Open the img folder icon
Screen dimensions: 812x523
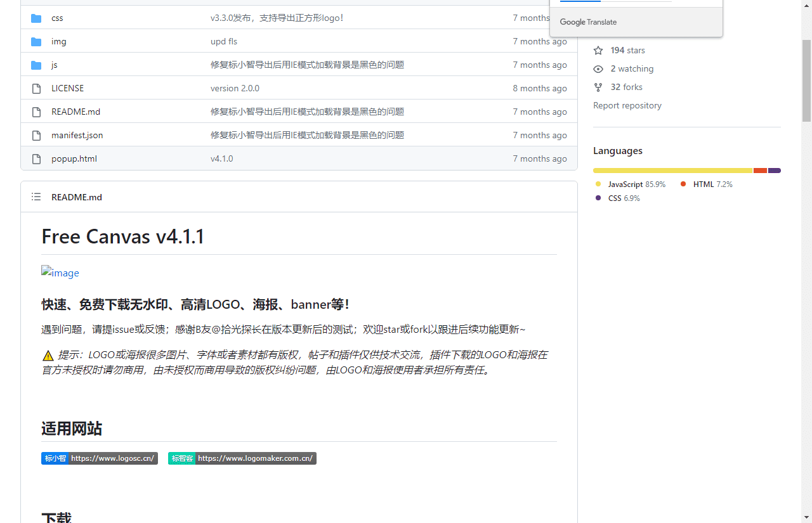36,41
